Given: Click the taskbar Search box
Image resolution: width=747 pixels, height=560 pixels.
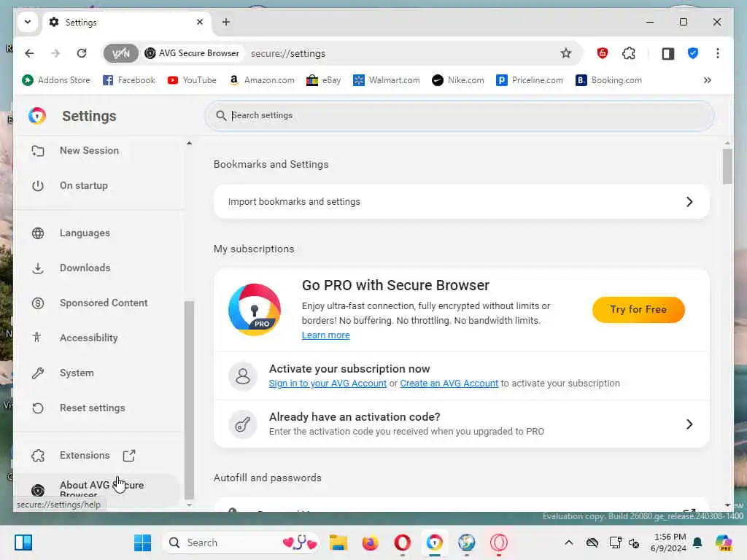Looking at the screenshot, I should tap(241, 542).
